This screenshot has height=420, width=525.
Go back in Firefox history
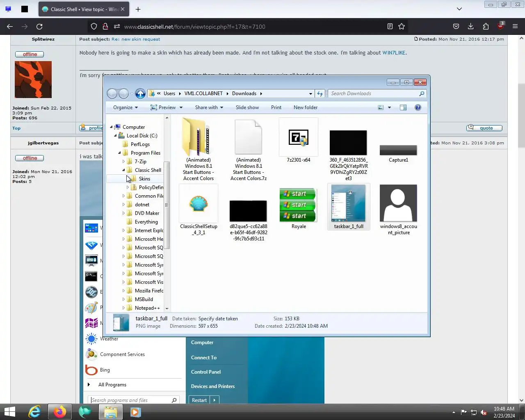pos(10,26)
